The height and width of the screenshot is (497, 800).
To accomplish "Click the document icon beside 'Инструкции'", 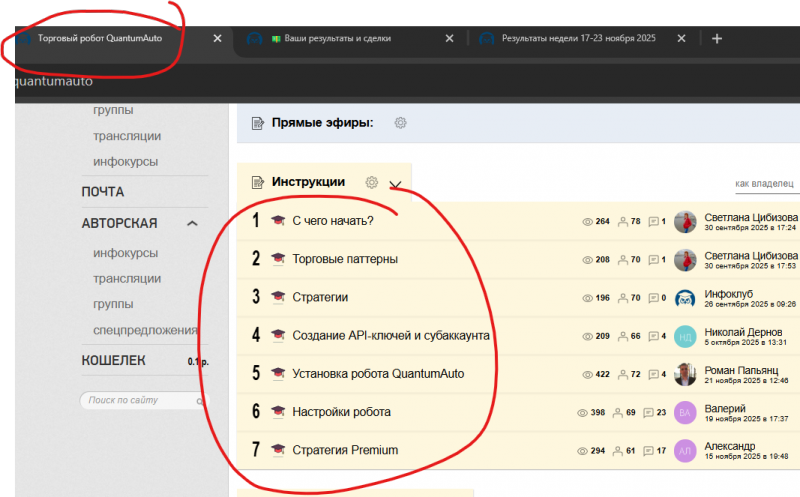I will point(258,182).
